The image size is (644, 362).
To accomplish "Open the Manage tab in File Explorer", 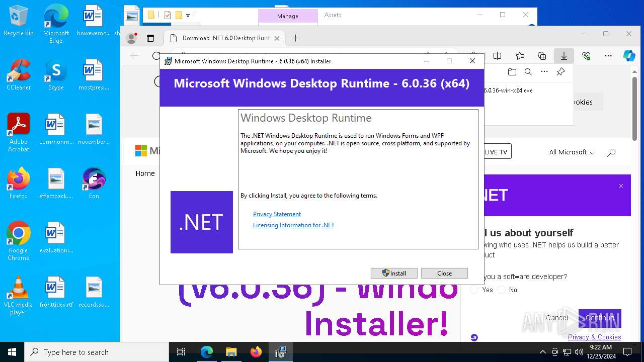I will click(287, 16).
